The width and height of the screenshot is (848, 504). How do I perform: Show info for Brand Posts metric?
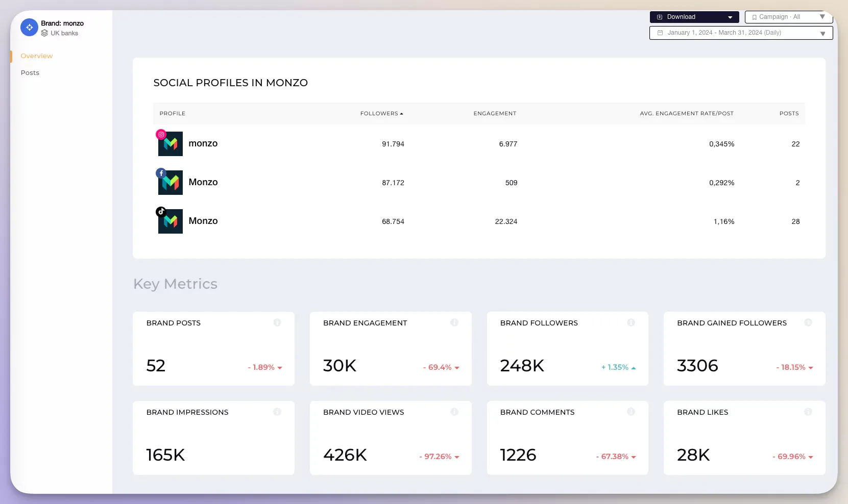tap(277, 322)
